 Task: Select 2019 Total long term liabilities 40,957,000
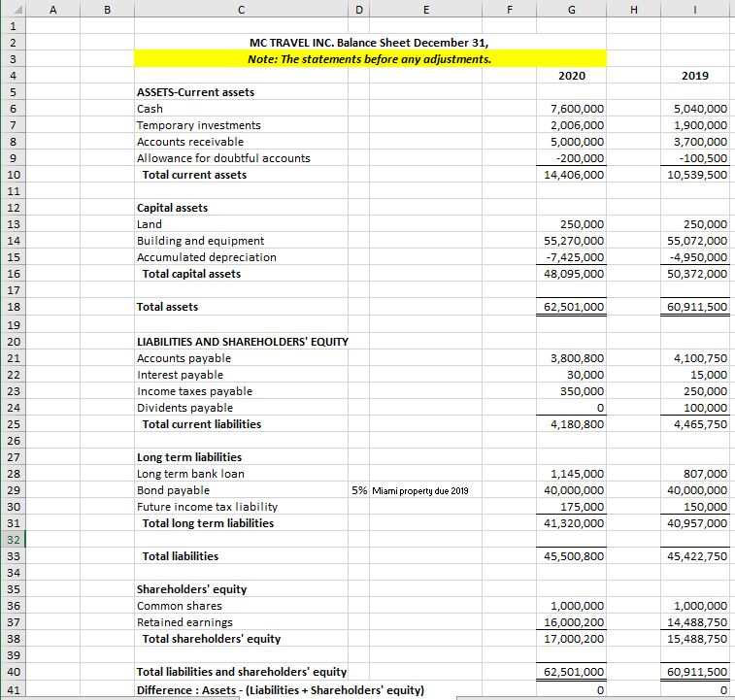pos(694,522)
